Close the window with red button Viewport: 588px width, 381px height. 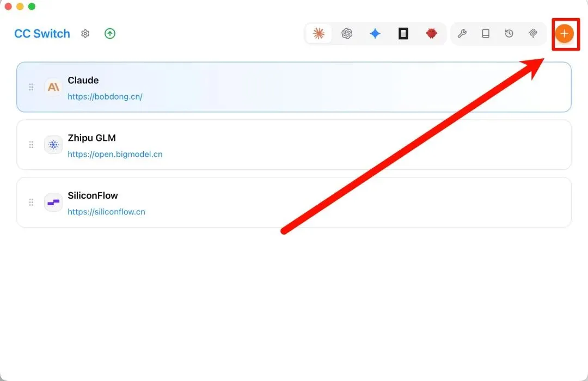click(x=8, y=7)
